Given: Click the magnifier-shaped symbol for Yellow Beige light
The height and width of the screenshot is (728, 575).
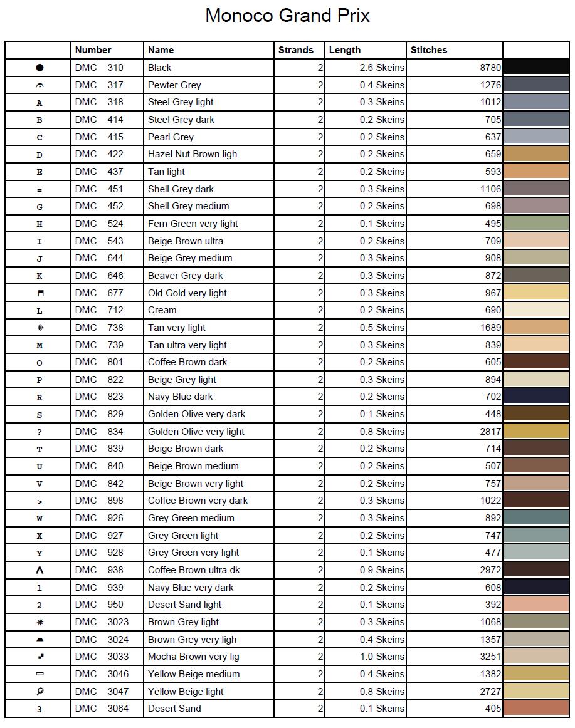Looking at the screenshot, I should [x=40, y=692].
